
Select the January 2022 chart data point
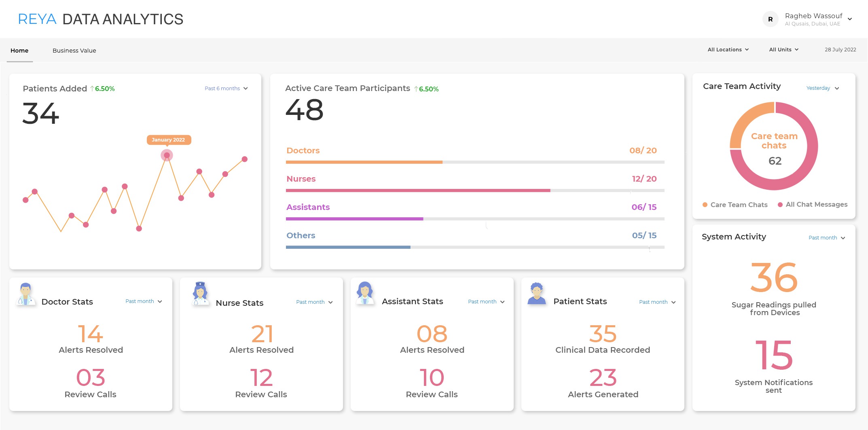tap(167, 155)
